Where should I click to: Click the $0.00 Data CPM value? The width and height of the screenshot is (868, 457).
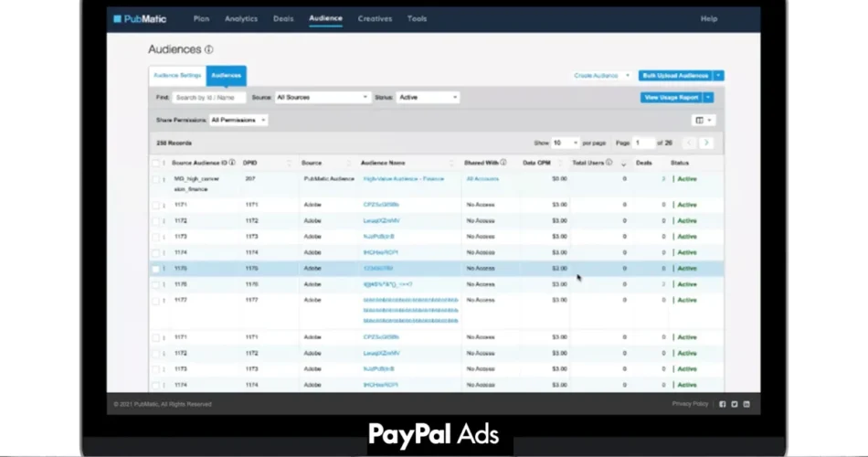[559, 179]
